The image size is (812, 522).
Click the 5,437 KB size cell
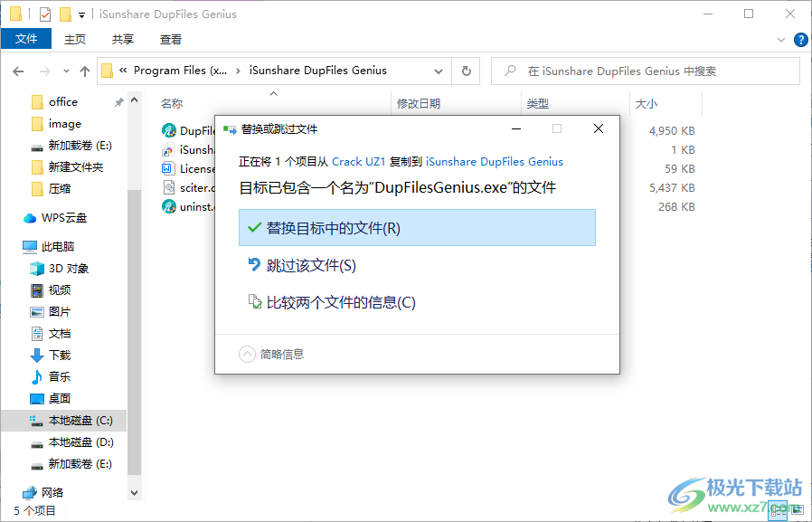[672, 188]
